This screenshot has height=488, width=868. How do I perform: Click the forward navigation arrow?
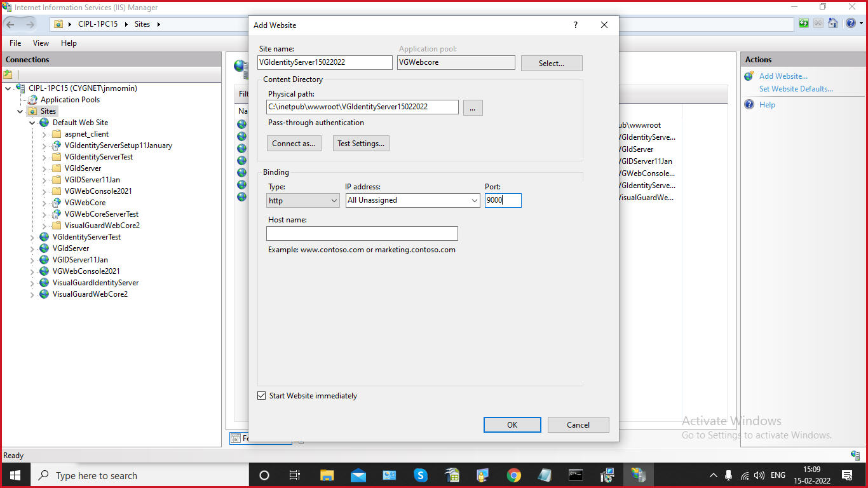pyautogui.click(x=29, y=23)
